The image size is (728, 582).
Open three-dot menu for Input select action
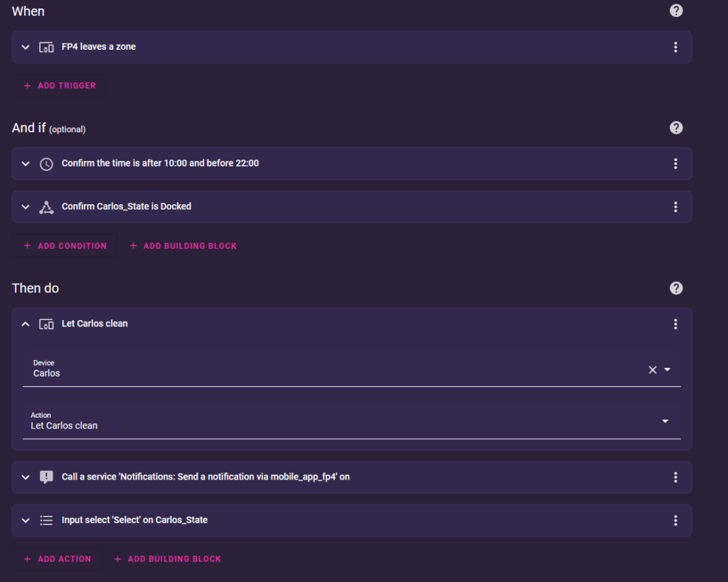(x=675, y=521)
